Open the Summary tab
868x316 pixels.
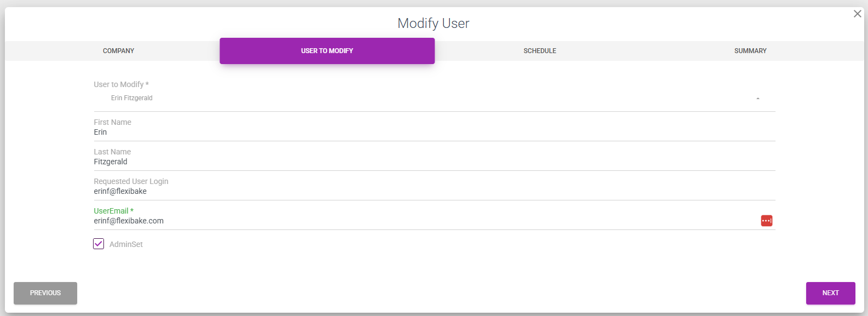coord(750,51)
